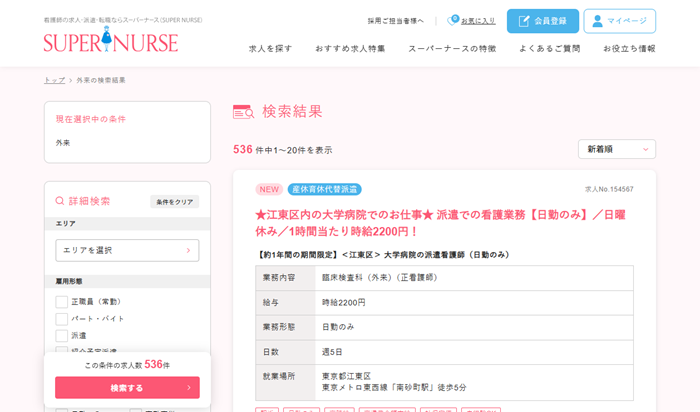This screenshot has height=412, width=700.
Task: Click 東京都江東区 location text
Action: coord(346,376)
